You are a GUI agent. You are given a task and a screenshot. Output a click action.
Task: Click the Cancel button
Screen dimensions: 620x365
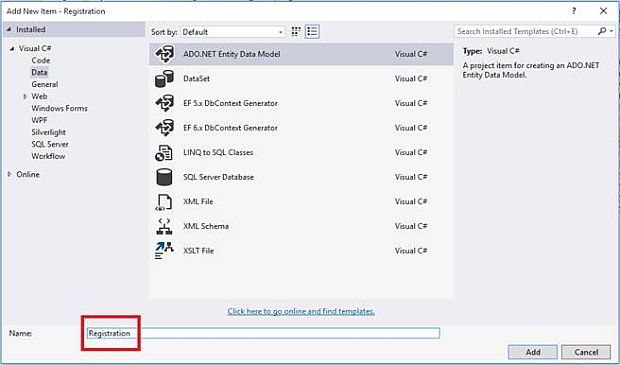[586, 352]
